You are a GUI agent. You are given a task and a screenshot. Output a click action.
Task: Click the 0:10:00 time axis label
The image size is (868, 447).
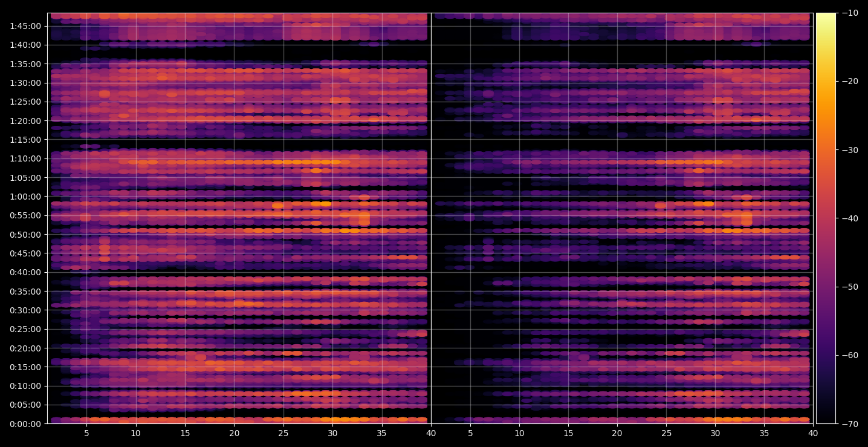pyautogui.click(x=25, y=386)
